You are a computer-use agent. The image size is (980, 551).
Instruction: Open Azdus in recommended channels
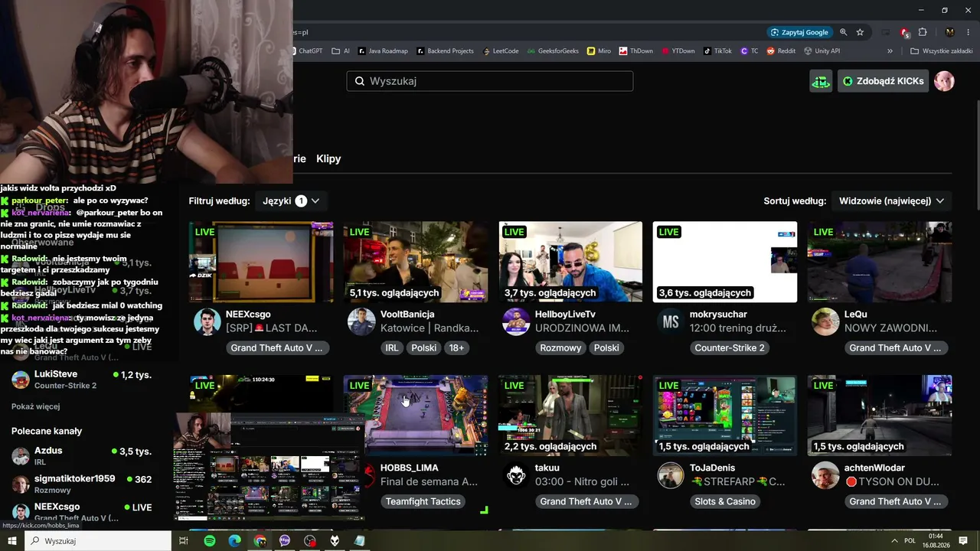coord(82,456)
